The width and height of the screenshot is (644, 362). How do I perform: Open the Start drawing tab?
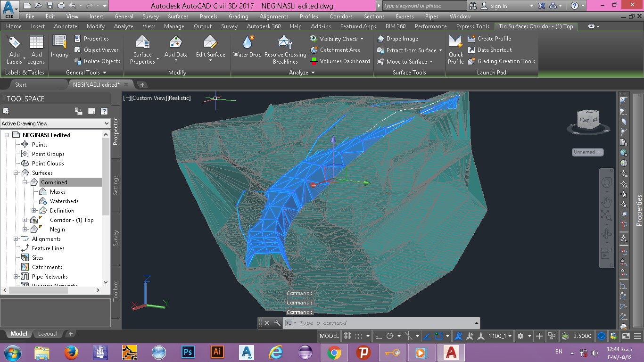pyautogui.click(x=21, y=85)
